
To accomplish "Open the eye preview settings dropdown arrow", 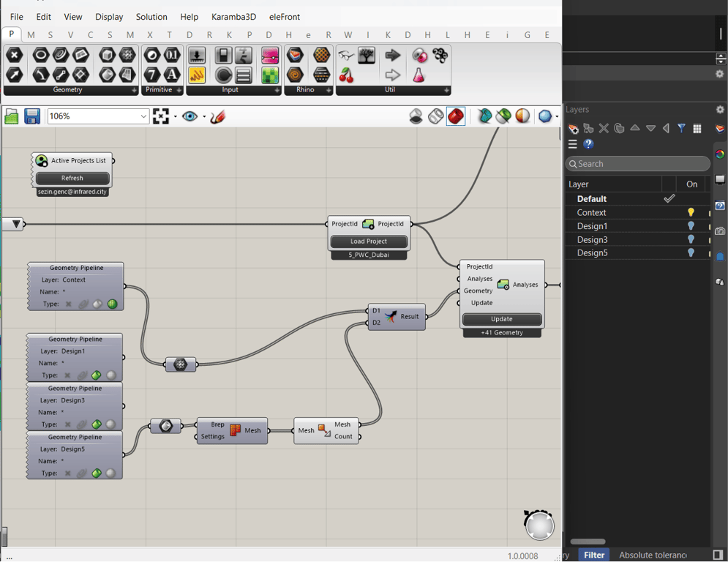I will pyautogui.click(x=203, y=116).
